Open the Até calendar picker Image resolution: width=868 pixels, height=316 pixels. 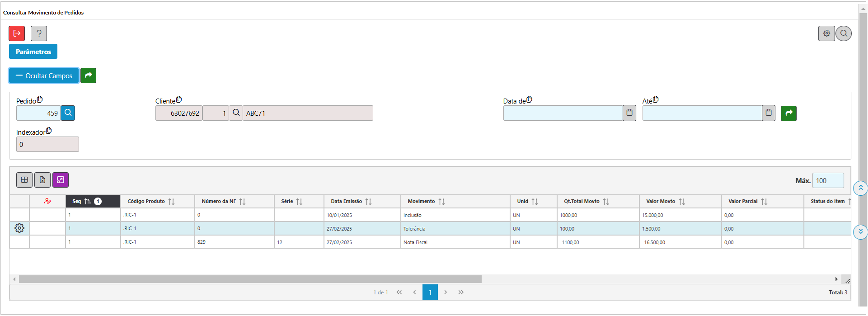click(769, 113)
